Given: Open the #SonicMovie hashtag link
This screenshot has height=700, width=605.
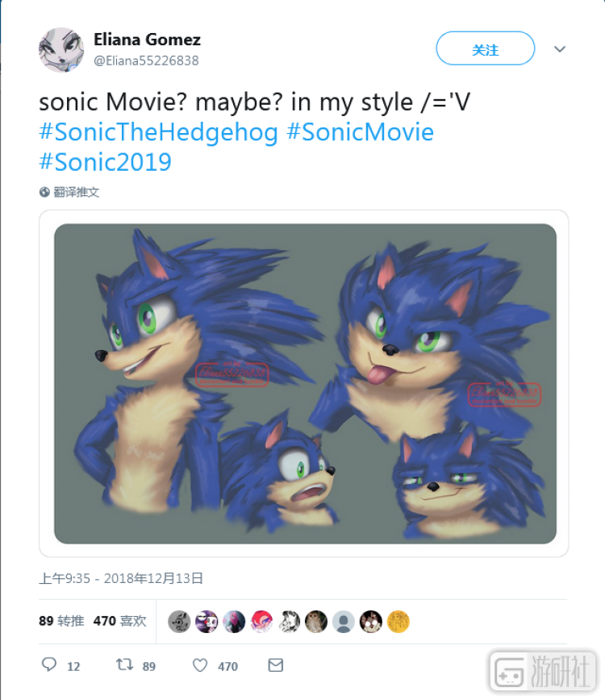Looking at the screenshot, I should click(361, 132).
